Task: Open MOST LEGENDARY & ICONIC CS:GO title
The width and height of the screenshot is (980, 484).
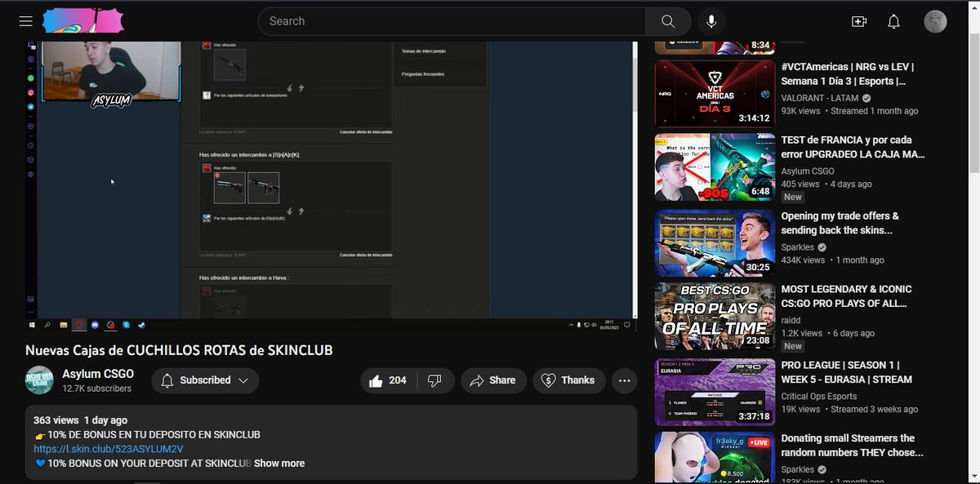Action: coord(846,296)
